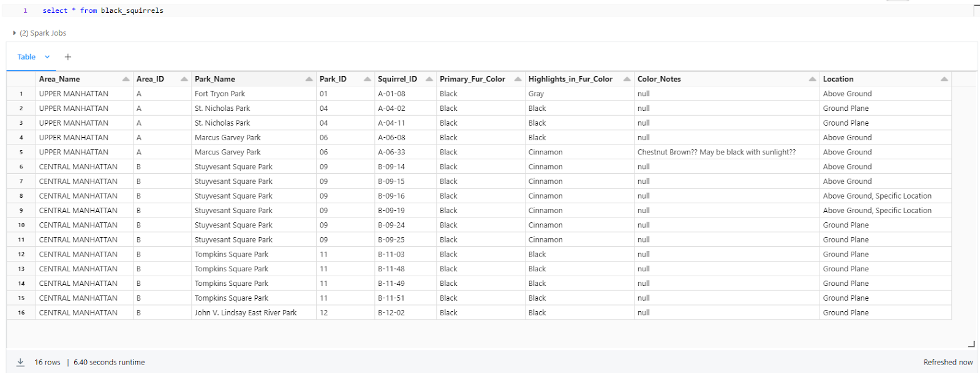Click the Color_Notes column header
Viewport: 980px width, 373px height.
pos(727,79)
